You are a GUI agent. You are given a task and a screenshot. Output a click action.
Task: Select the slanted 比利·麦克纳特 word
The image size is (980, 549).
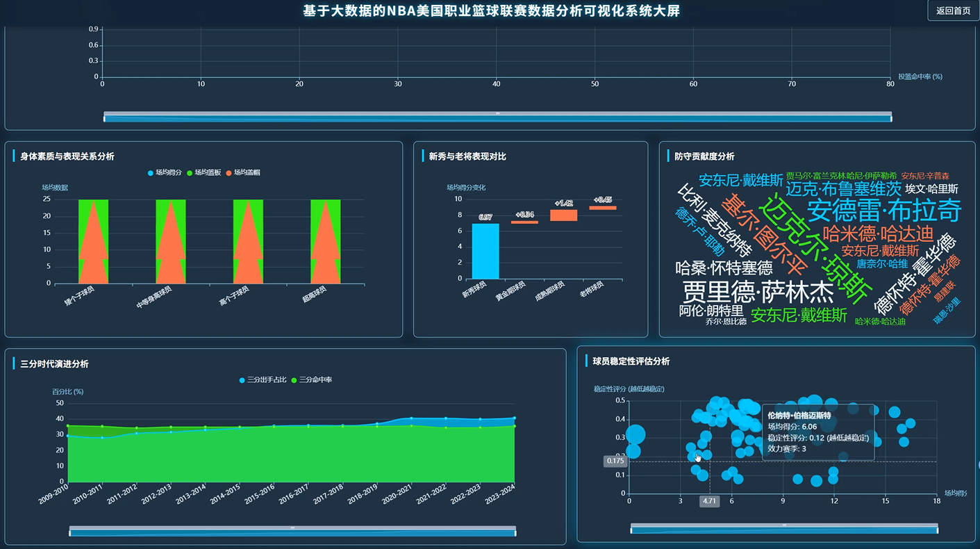coord(715,220)
